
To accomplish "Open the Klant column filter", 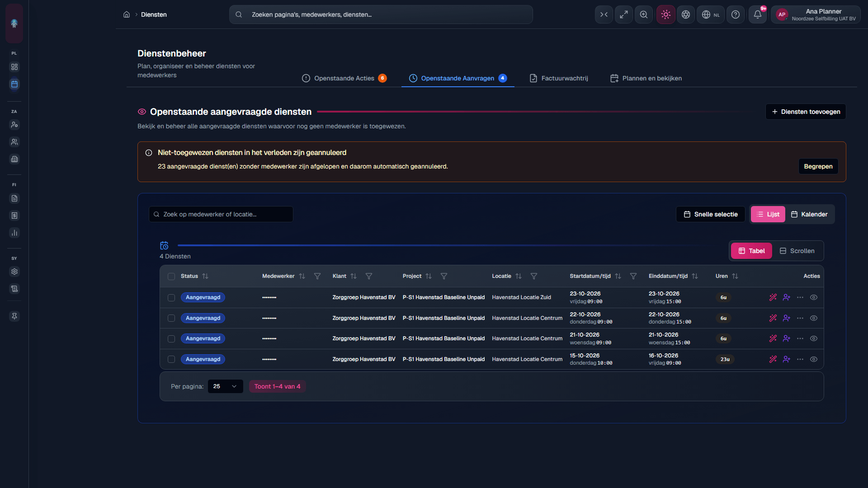I will [369, 276].
